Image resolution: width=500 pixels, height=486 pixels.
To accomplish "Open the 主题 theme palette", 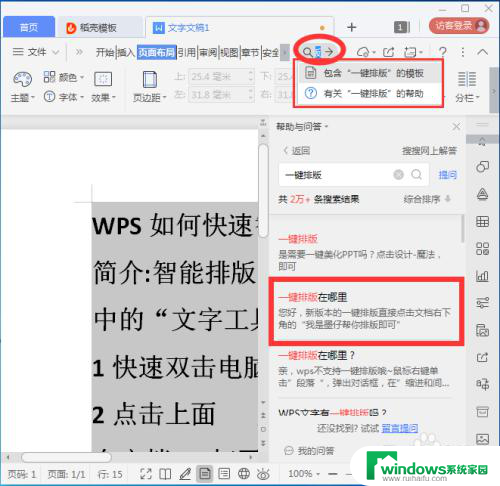I will [x=22, y=87].
